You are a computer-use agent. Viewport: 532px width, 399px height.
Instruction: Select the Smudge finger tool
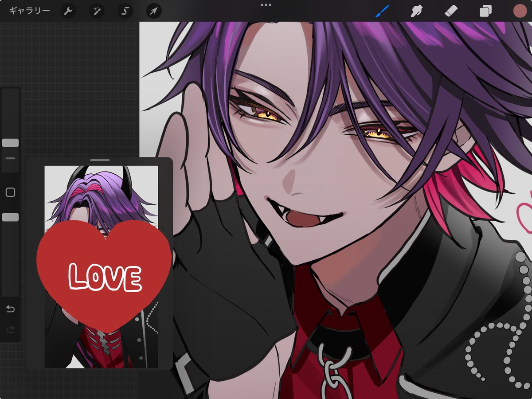[x=416, y=11]
